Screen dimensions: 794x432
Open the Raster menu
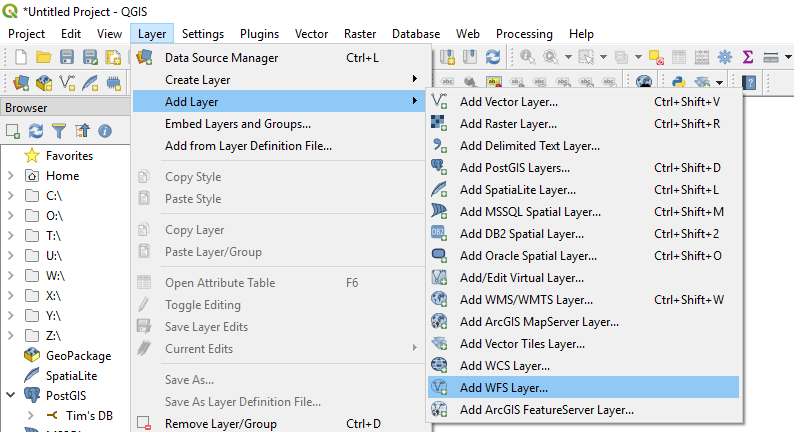point(360,34)
